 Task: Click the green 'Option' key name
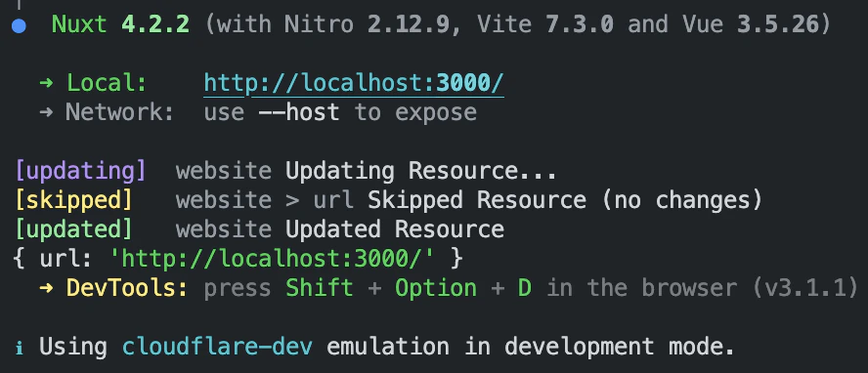click(x=436, y=289)
